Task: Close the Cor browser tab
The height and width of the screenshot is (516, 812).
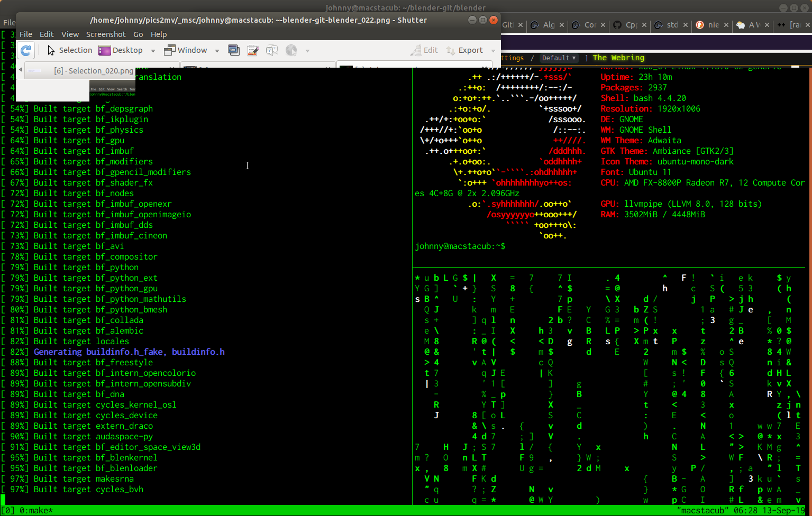Action: 603,25
